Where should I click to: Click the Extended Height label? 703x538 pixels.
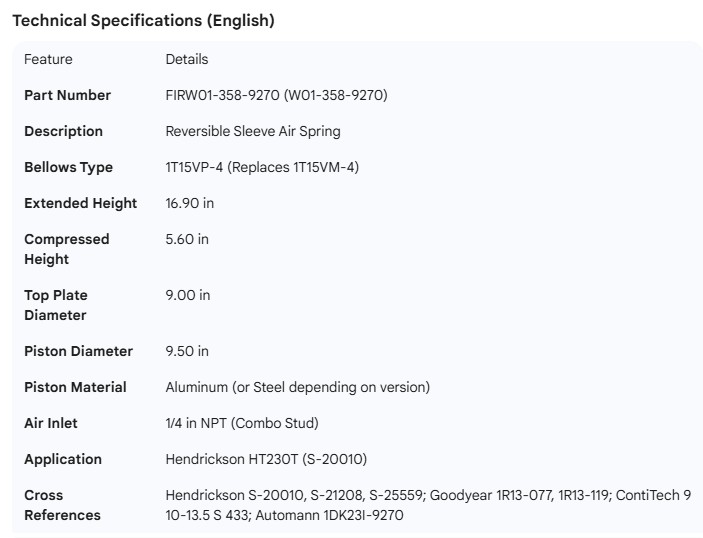click(80, 203)
